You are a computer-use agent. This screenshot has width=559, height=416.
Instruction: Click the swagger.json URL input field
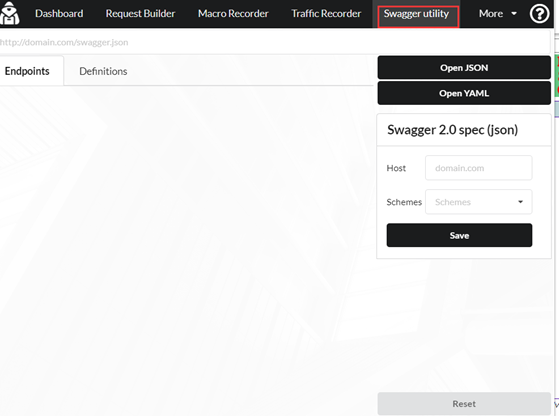275,42
